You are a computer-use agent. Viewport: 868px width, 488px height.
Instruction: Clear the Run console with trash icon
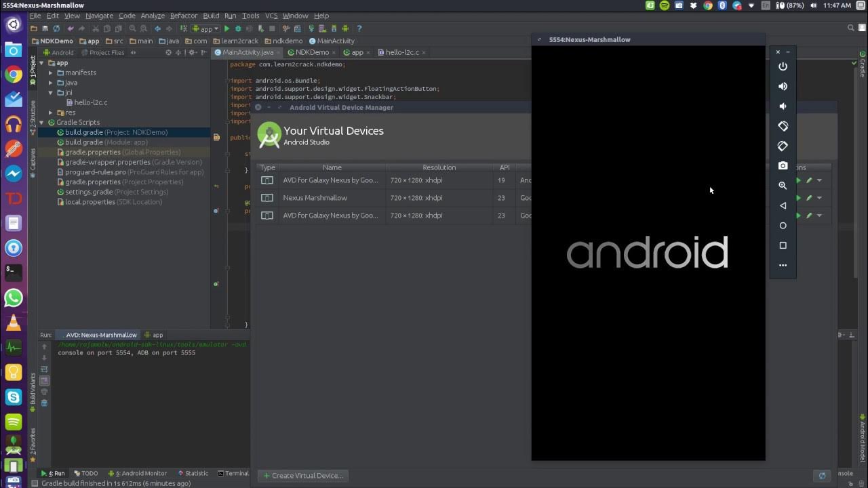coord(45,403)
